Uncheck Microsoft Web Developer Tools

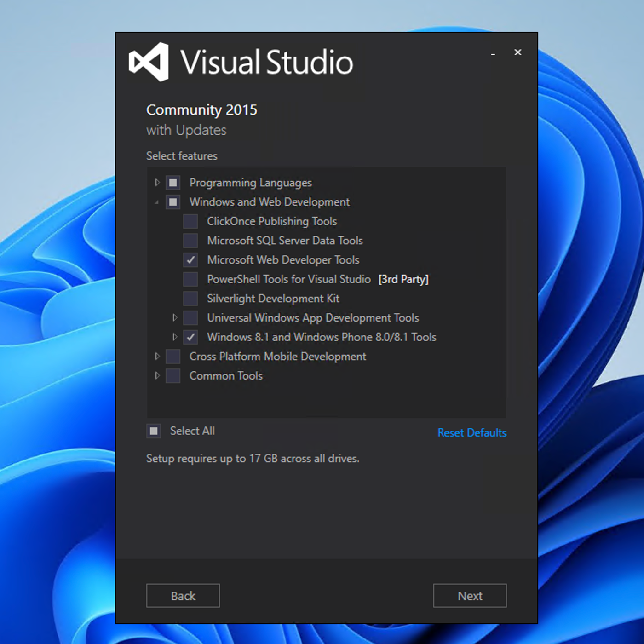point(190,260)
